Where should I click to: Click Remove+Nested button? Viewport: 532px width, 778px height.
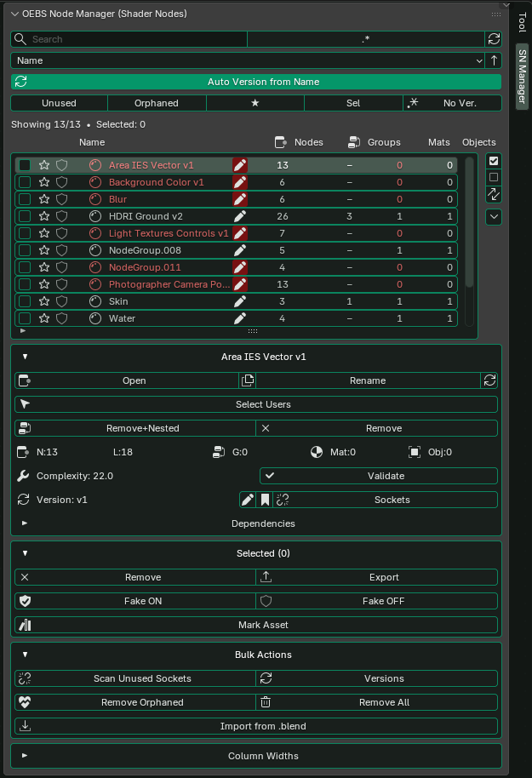tap(135, 428)
